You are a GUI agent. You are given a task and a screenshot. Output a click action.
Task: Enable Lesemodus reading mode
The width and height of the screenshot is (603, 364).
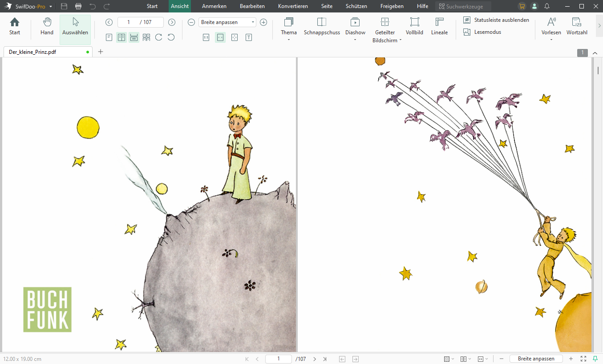point(482,32)
